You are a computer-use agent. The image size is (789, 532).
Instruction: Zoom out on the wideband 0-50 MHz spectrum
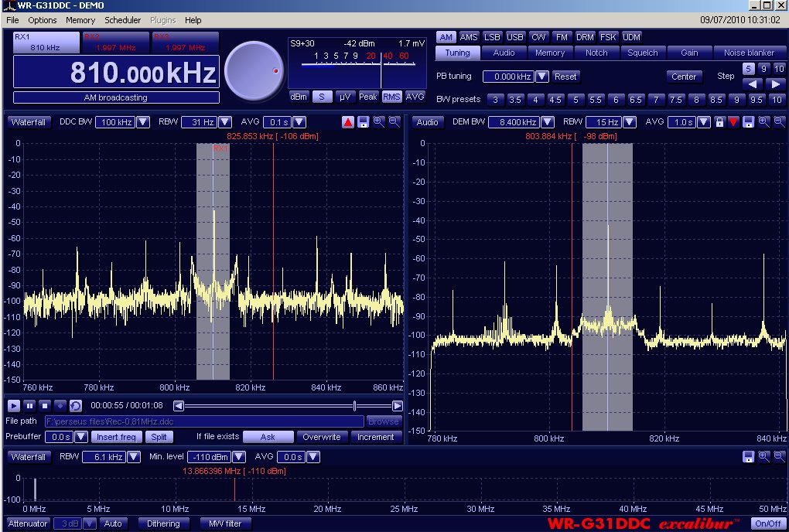point(779,456)
